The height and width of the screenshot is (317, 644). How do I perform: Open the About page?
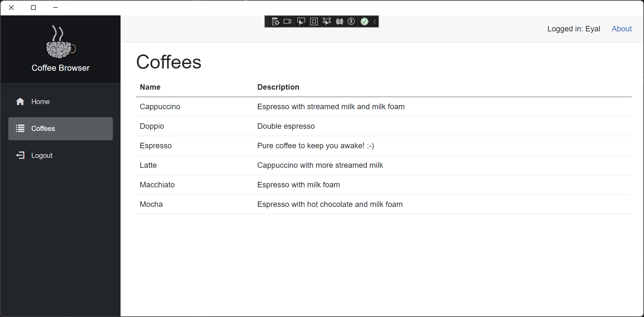coord(621,29)
